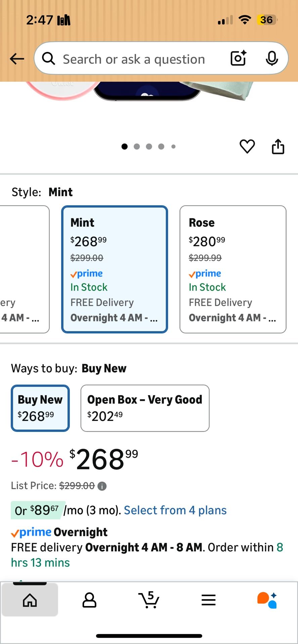The height and width of the screenshot is (644, 298).
Task: Open the hamburger menu icon
Action: click(208, 600)
